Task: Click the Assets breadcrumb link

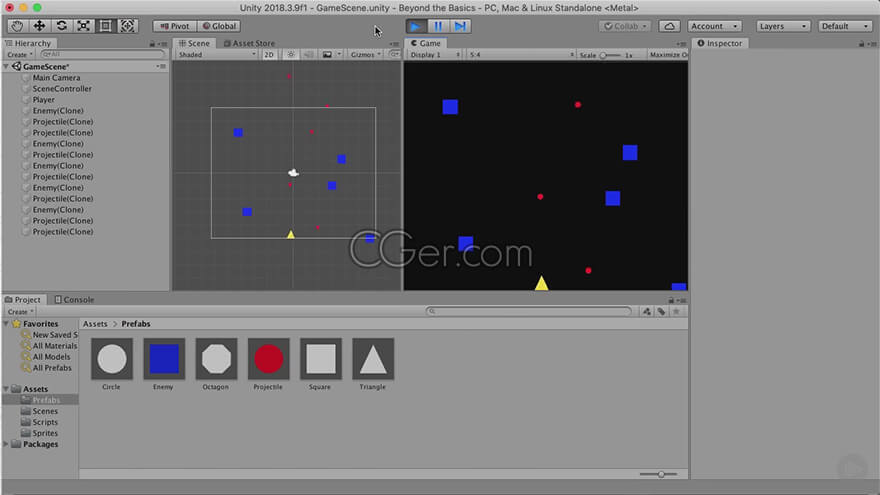Action: click(95, 324)
